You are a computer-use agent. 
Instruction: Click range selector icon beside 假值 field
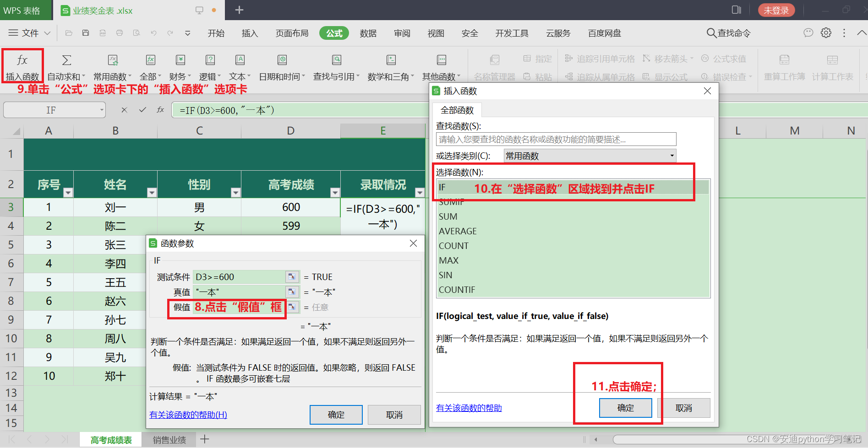[292, 307]
